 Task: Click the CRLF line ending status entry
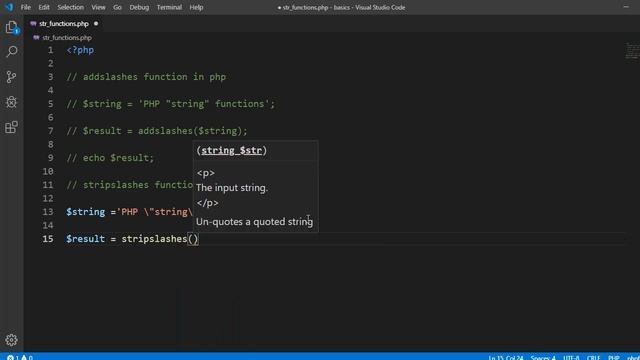click(593, 358)
